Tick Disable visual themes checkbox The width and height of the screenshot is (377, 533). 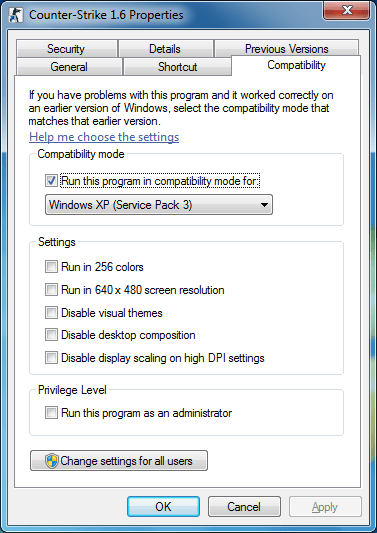tap(51, 313)
